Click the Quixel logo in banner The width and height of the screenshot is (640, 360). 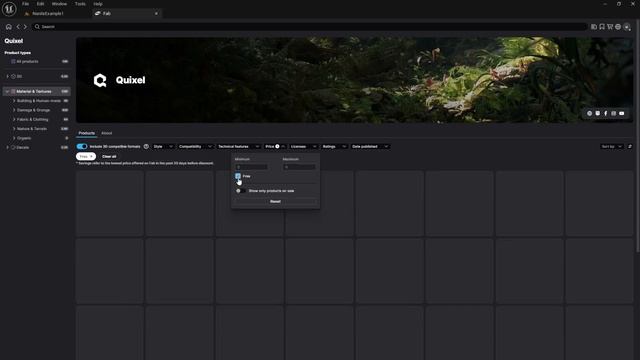[100, 80]
